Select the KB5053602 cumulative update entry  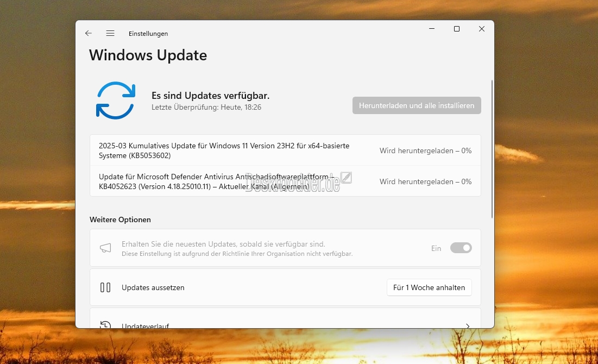point(285,150)
